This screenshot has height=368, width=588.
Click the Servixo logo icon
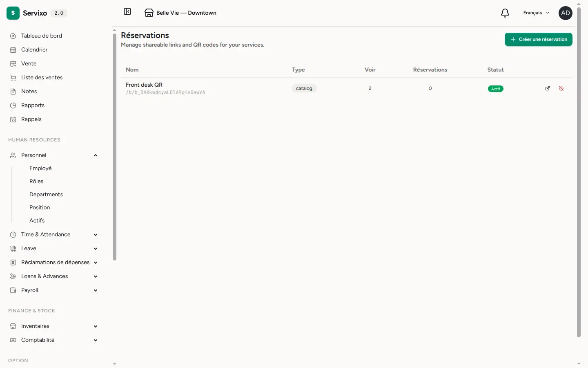[13, 13]
